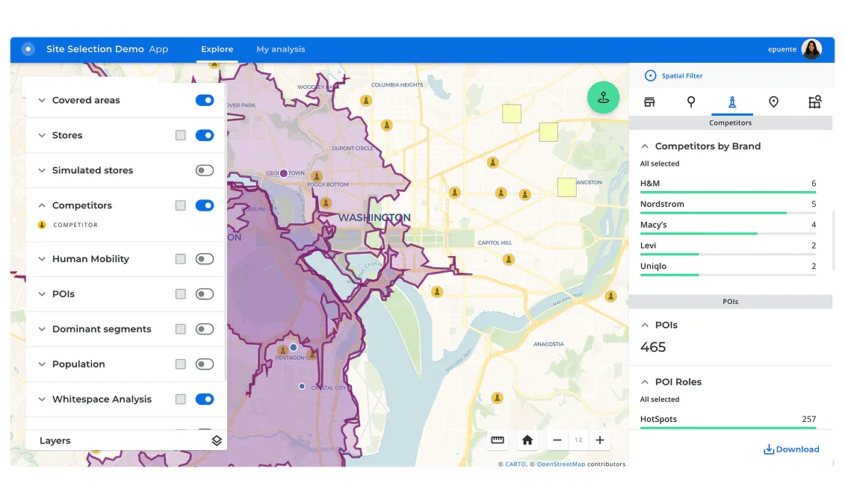
Task: Click the Download link
Action: pos(791,449)
